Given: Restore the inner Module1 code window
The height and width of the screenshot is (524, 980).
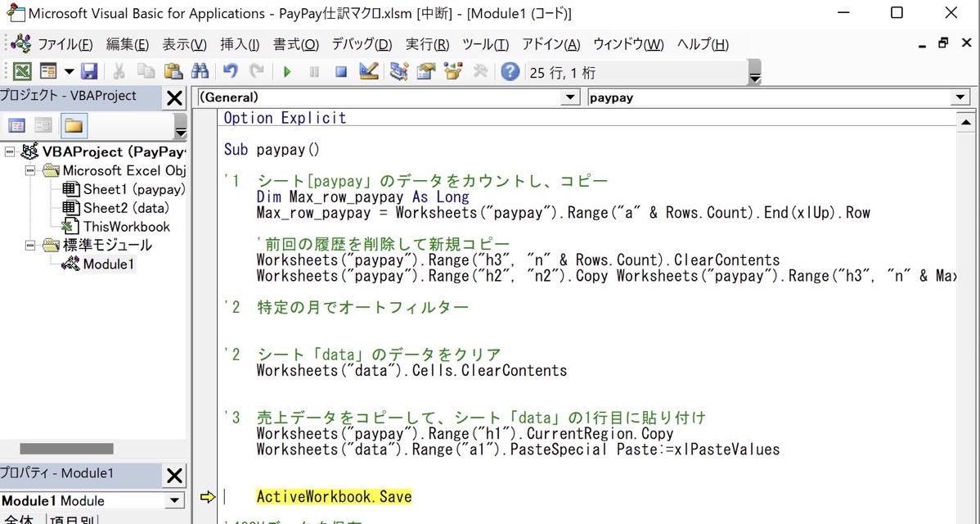Looking at the screenshot, I should [943, 43].
